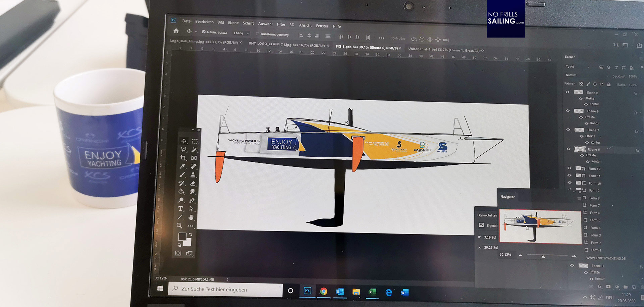The width and height of the screenshot is (644, 307).
Task: Select the Spot Healing Brush tool
Action: click(x=194, y=166)
